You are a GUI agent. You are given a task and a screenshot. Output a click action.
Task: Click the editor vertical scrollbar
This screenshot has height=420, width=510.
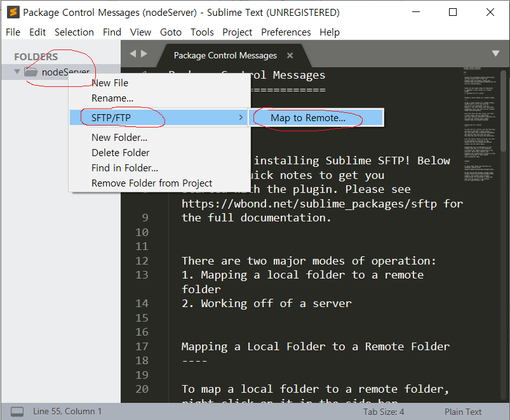click(x=503, y=110)
